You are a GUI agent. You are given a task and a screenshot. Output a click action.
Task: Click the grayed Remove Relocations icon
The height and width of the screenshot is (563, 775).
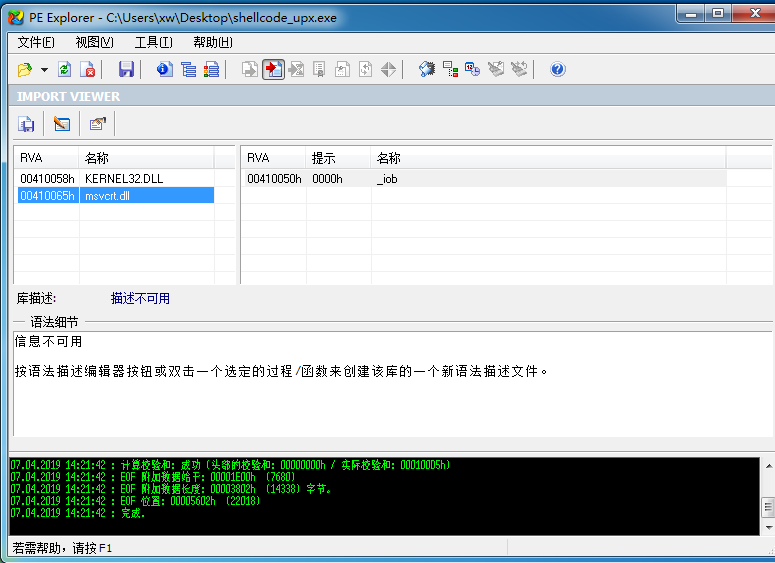coord(519,70)
